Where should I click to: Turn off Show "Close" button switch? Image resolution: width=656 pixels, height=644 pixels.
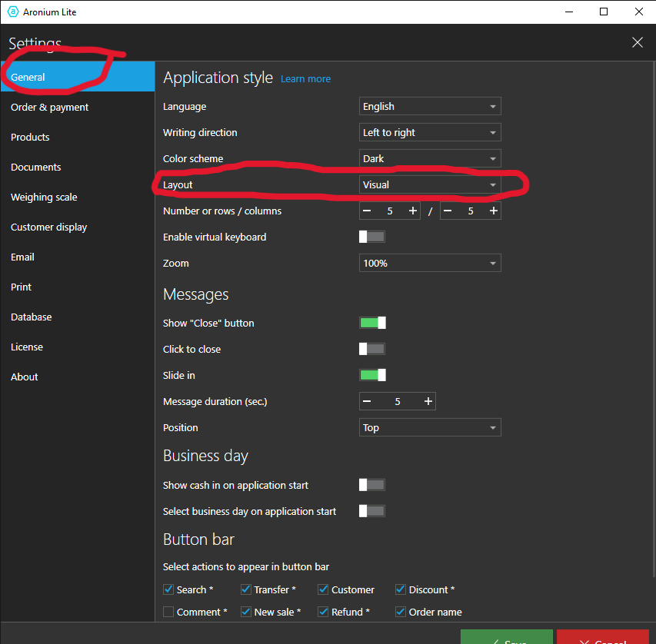click(372, 323)
